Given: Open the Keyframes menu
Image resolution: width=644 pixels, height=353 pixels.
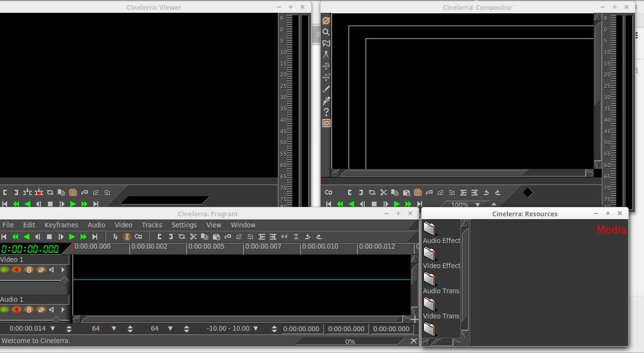Looking at the screenshot, I should pos(61,225).
